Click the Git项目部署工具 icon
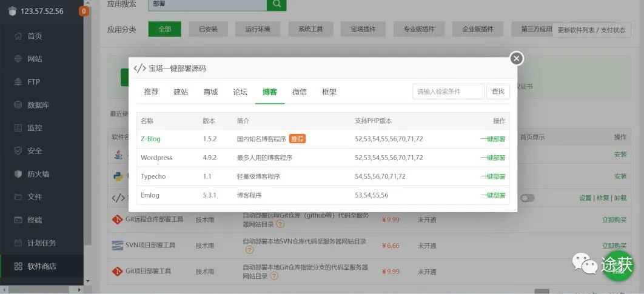The image size is (644, 294). [x=118, y=272]
